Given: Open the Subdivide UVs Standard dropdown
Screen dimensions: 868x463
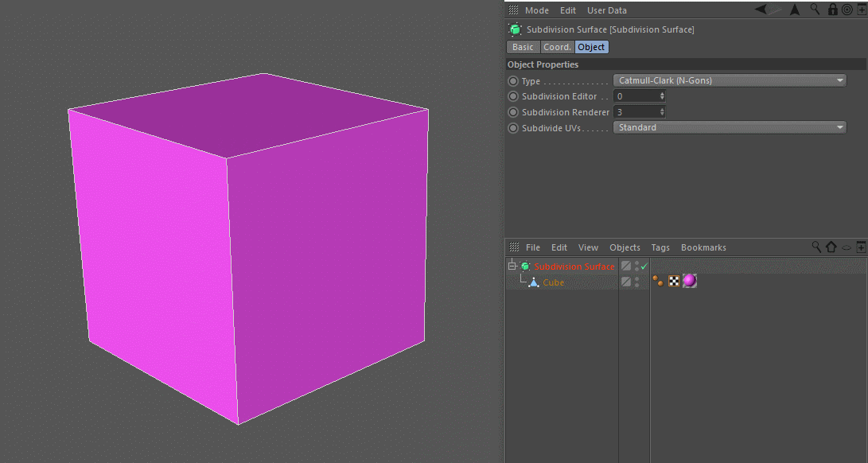Looking at the screenshot, I should [729, 127].
